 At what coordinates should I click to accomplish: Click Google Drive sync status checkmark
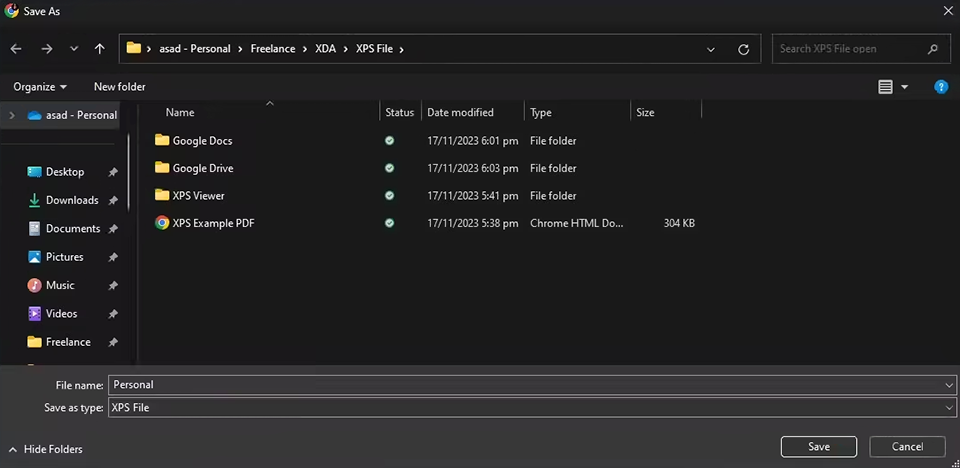point(389,168)
